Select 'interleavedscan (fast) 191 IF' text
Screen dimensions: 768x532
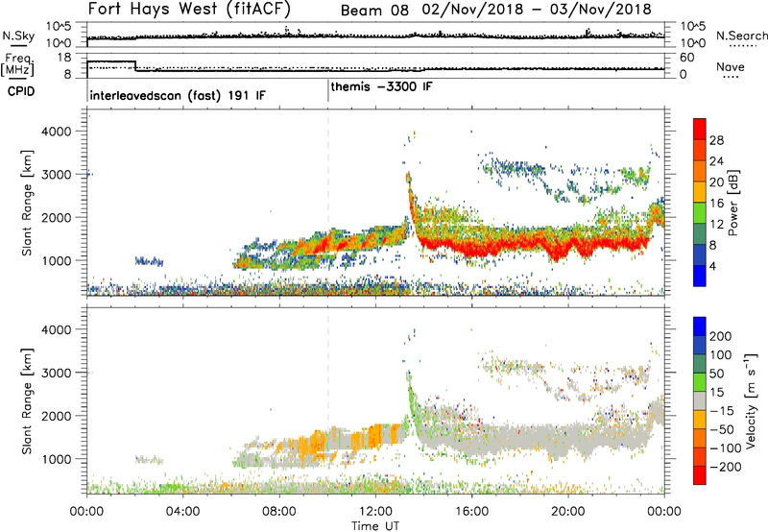[x=178, y=95]
